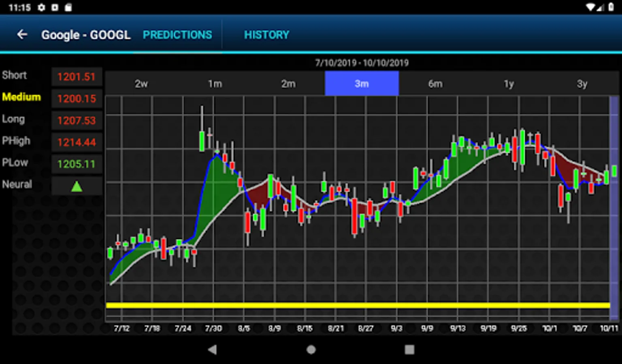Click the date range 7/10/2019 - 10/10/2019
This screenshot has width=622, height=364.
(x=362, y=63)
